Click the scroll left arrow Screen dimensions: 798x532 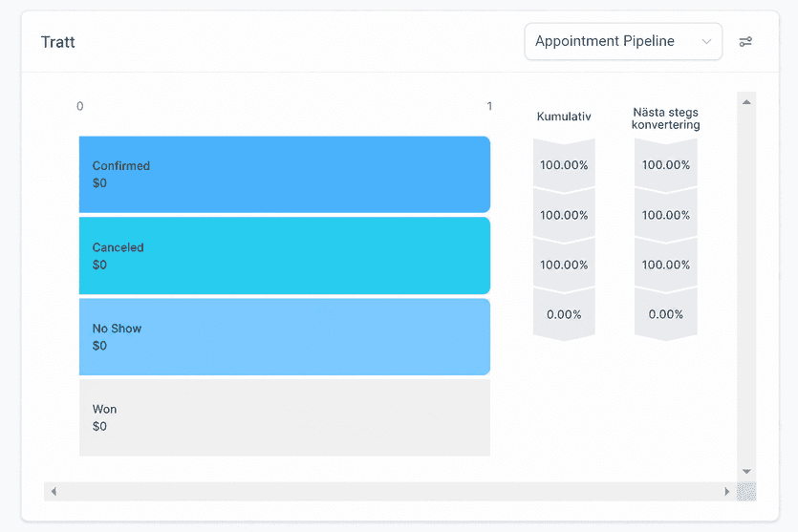tap(54, 491)
